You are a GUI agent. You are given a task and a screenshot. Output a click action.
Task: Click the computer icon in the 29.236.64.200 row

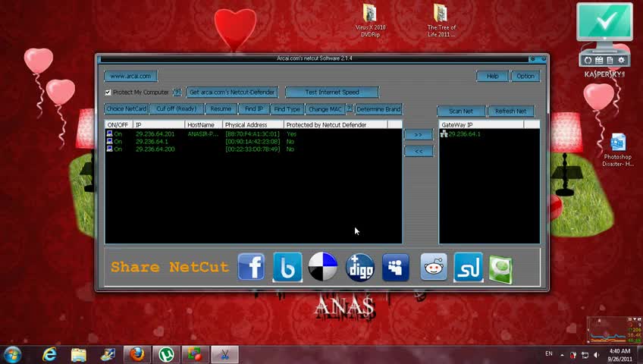(109, 149)
